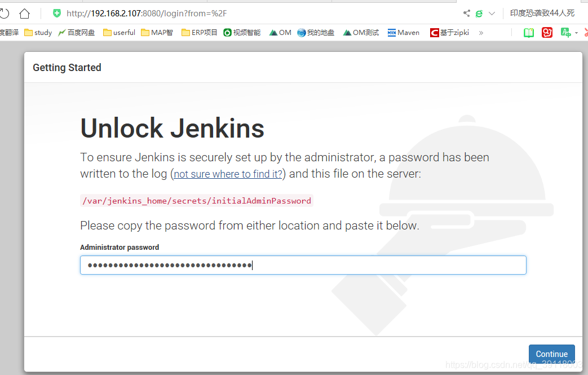Click the Continue button

click(551, 354)
